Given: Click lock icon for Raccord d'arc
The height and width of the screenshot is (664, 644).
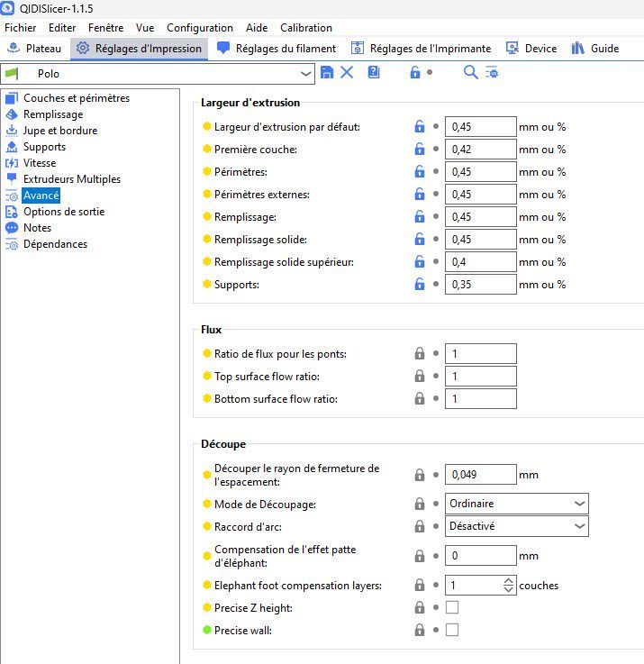Looking at the screenshot, I should point(419,526).
